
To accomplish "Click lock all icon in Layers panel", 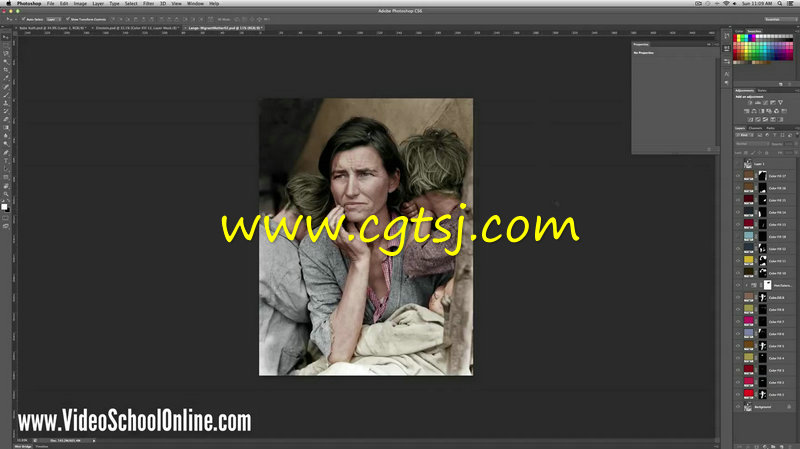I will coord(766,153).
